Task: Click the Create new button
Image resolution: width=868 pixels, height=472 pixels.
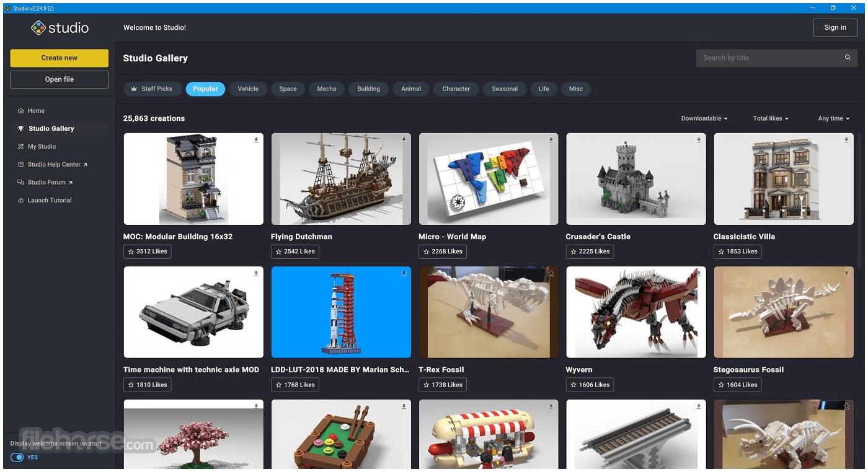Action: (x=60, y=58)
